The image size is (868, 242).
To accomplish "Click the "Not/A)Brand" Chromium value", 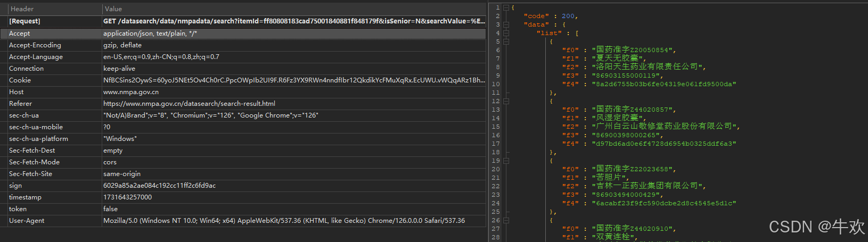I will click(211, 115).
